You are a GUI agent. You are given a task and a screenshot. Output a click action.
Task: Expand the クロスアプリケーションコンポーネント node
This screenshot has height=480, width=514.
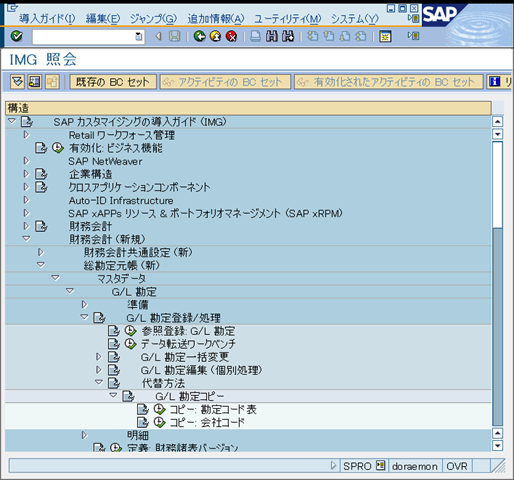click(x=27, y=187)
